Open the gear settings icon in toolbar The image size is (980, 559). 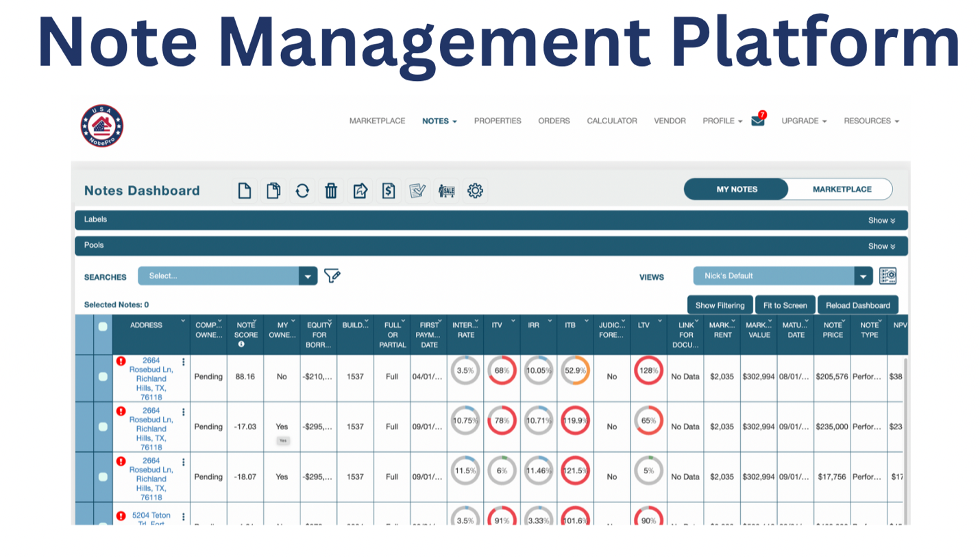475,191
